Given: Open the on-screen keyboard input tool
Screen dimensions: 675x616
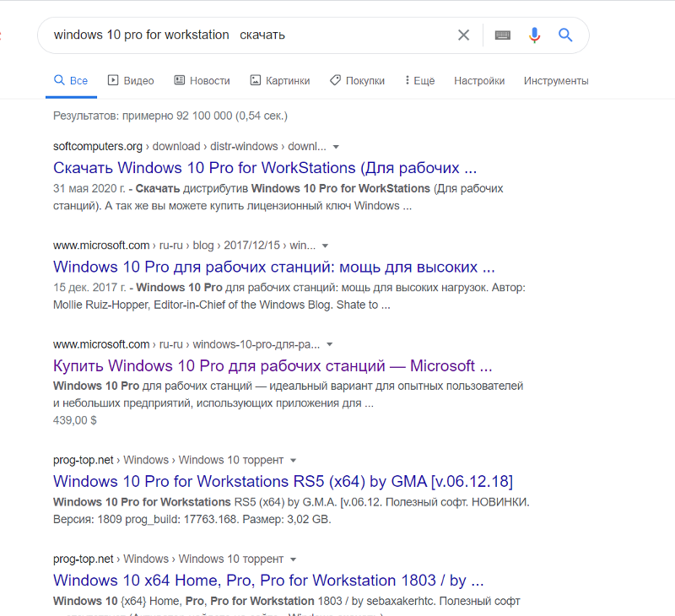Looking at the screenshot, I should coord(502,35).
